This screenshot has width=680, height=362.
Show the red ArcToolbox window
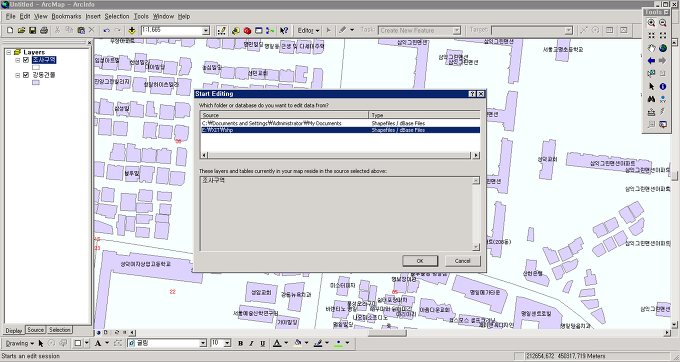point(247,30)
